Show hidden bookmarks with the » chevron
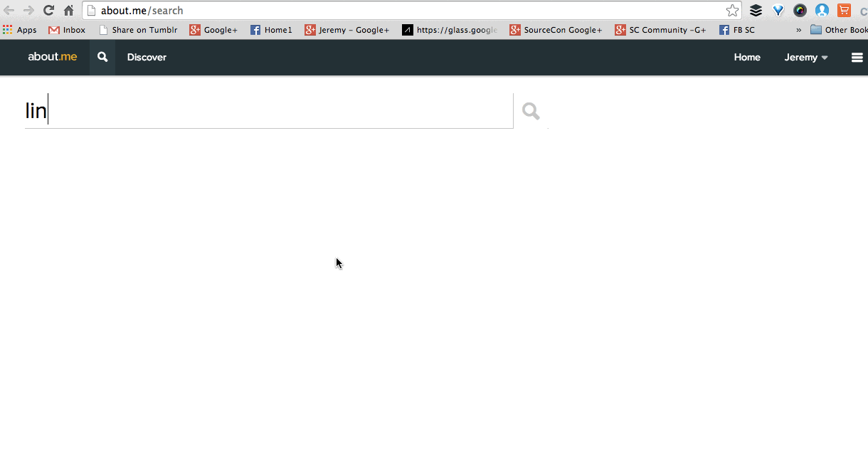 click(798, 30)
